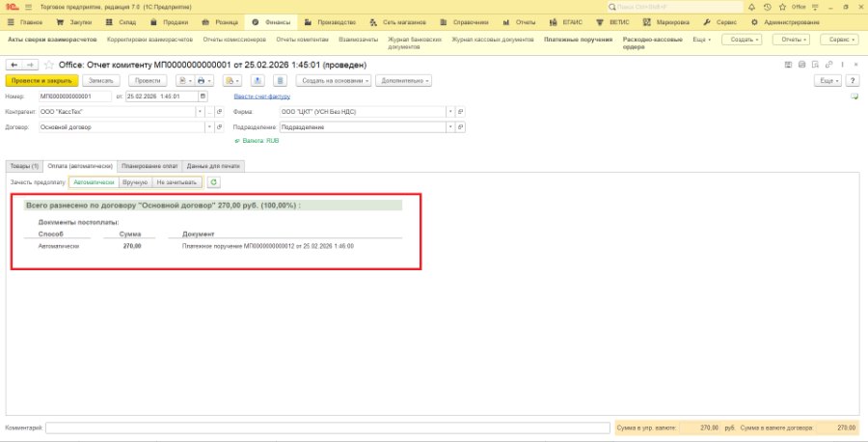Viewport: 868px width, 442px height.
Task: Expand Создать dropdown in finance panel
Action: [742, 40]
